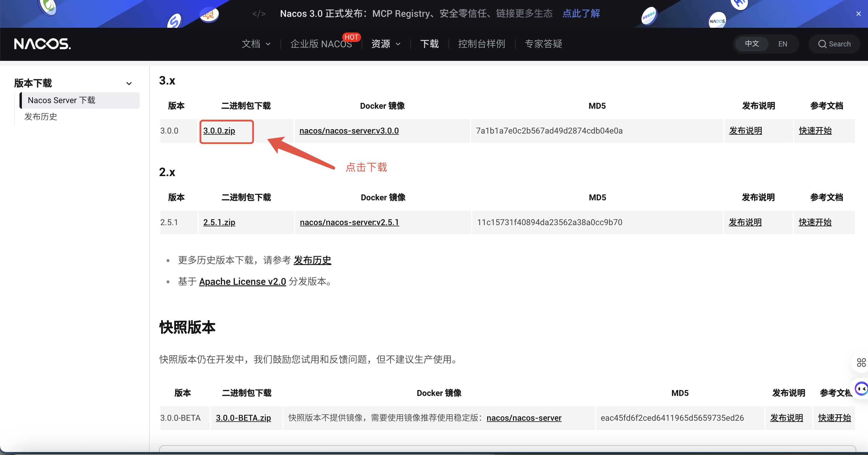Click the 2.x section heading
Viewport: 868px width, 455px height.
click(x=167, y=172)
